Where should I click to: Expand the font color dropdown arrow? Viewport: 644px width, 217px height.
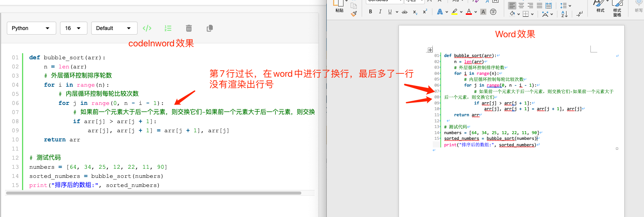476,12
